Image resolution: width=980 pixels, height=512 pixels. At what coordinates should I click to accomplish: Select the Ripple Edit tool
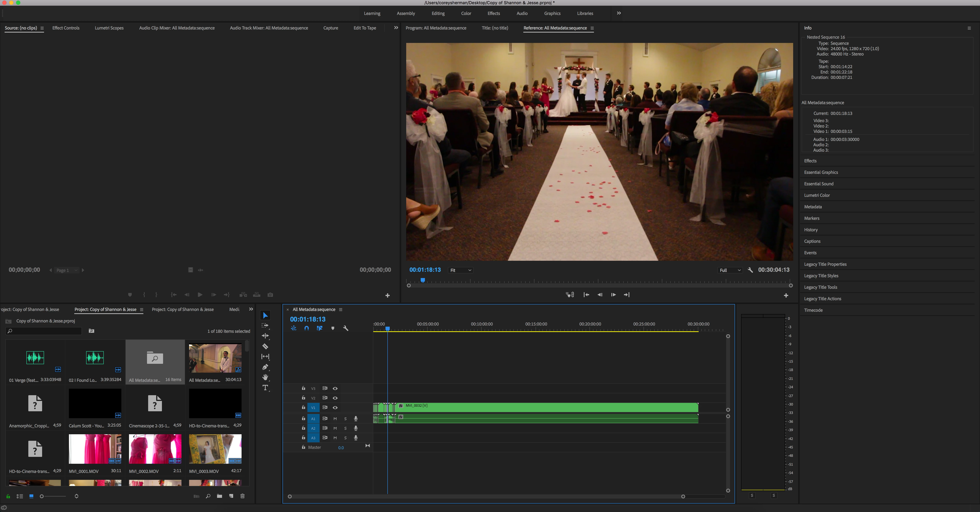tap(265, 336)
